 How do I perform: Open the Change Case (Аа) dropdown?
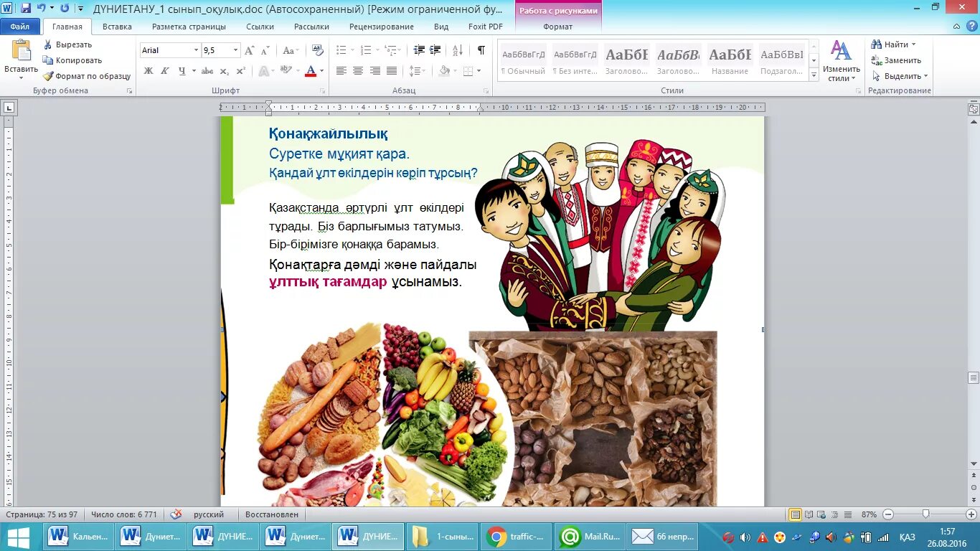pyautogui.click(x=291, y=50)
